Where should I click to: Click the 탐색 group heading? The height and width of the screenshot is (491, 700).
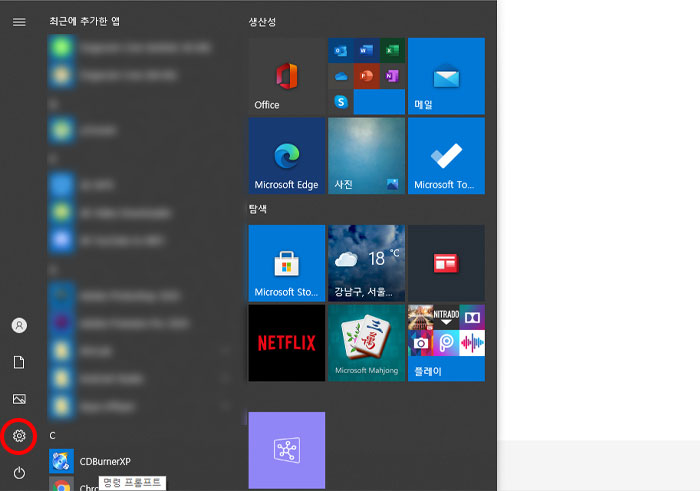(x=258, y=208)
